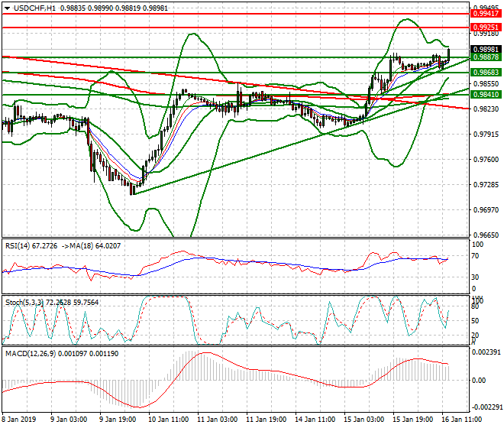
Task: Click the 10 Jan 11:00 time label
Action: click(x=169, y=420)
